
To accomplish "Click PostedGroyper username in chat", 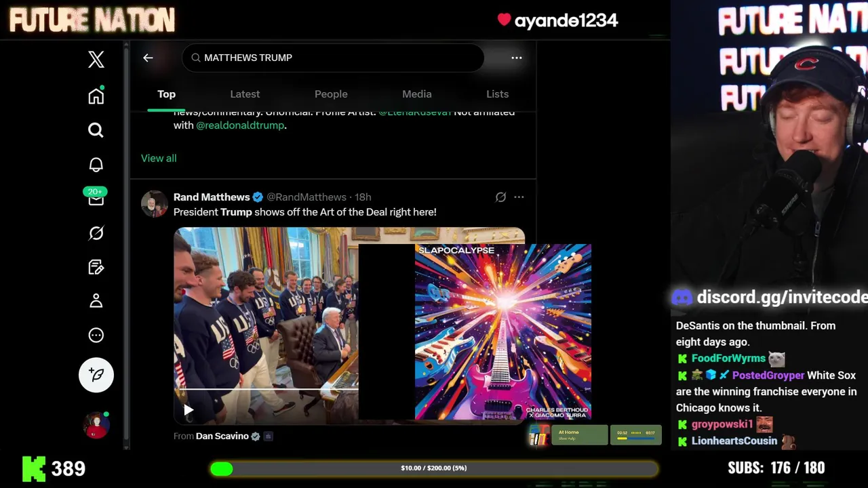I will pyautogui.click(x=768, y=375).
